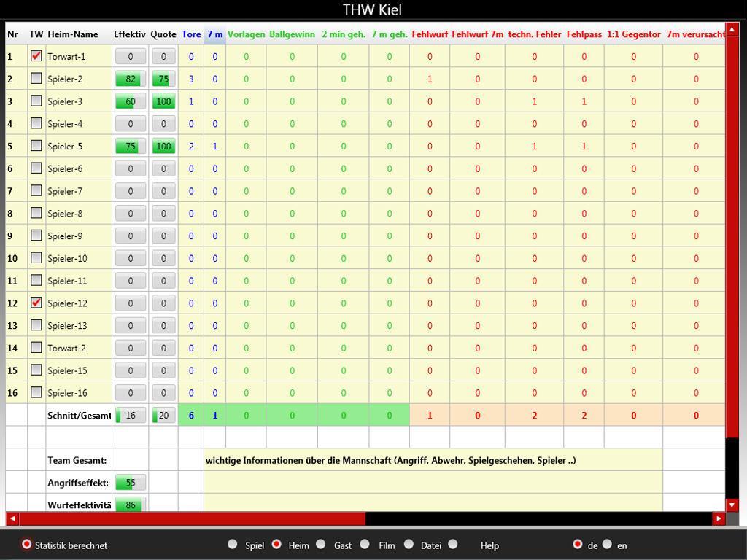747x560 pixels.
Task: Click the Angriffseffekt bar showing 55
Action: pos(131,483)
